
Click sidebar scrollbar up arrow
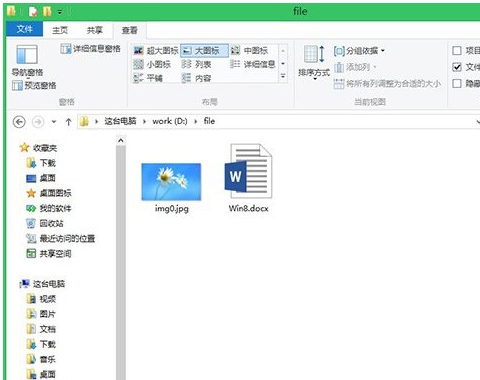point(121,140)
